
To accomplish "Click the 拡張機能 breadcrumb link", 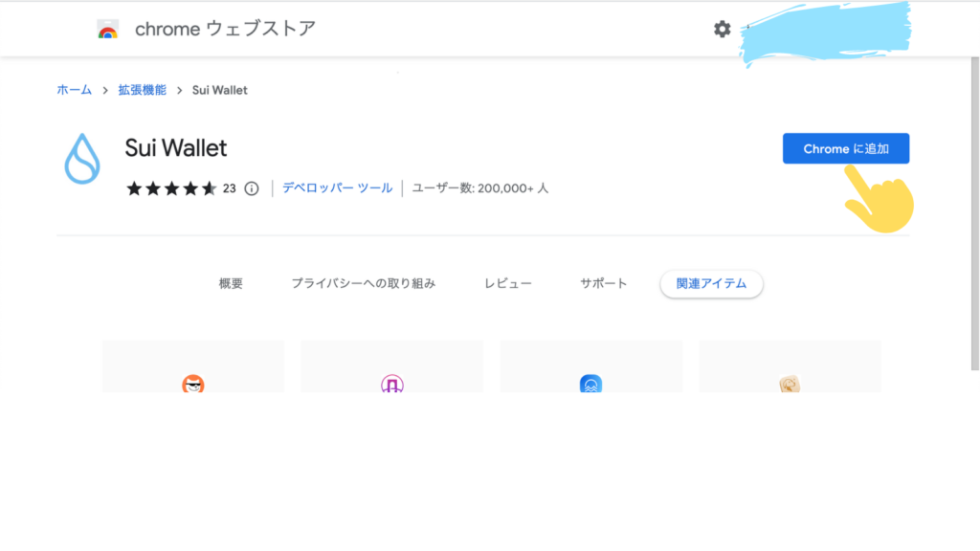I will (143, 90).
